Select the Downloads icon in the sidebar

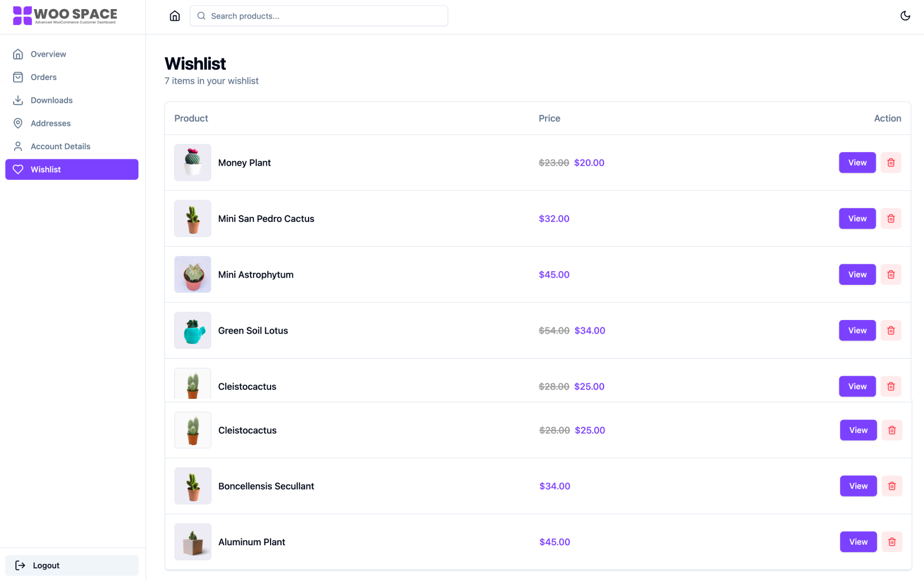18,100
